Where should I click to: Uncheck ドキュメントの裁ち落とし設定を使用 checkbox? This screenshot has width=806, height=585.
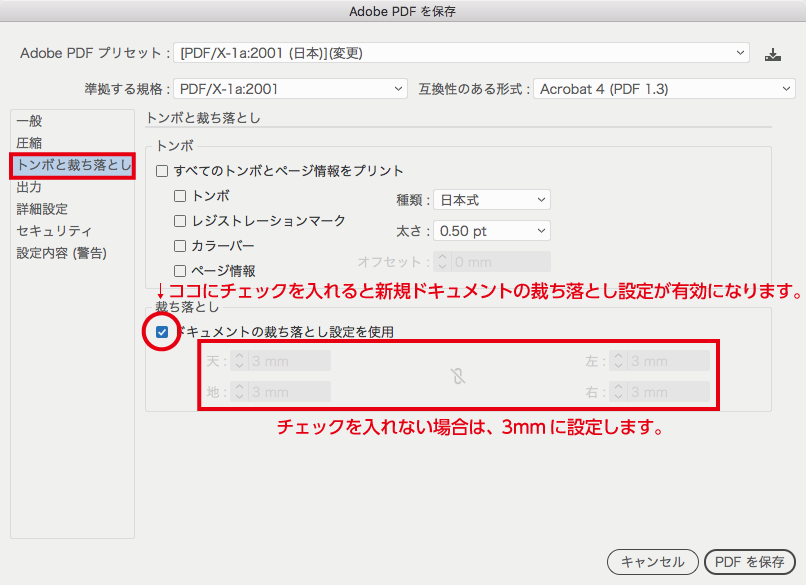[162, 332]
